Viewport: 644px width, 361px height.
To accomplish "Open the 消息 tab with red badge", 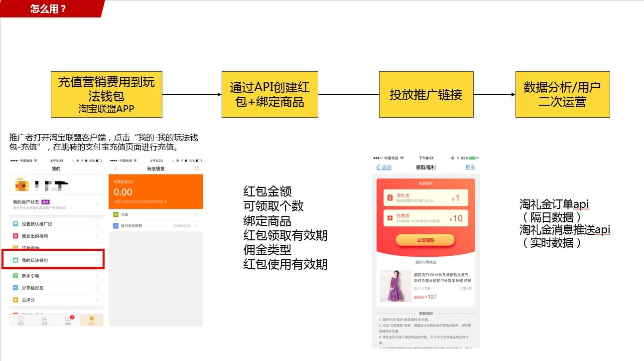I will tap(68, 320).
